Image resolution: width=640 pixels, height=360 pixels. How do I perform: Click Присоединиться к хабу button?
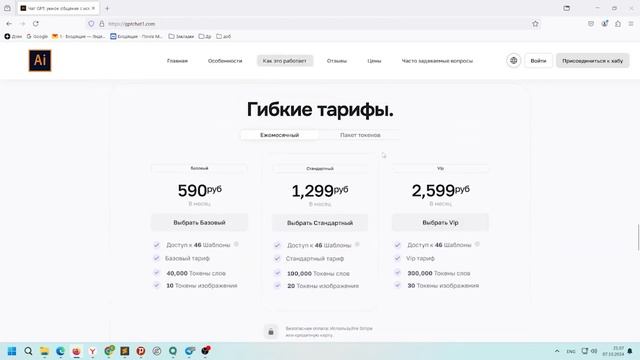(x=593, y=61)
